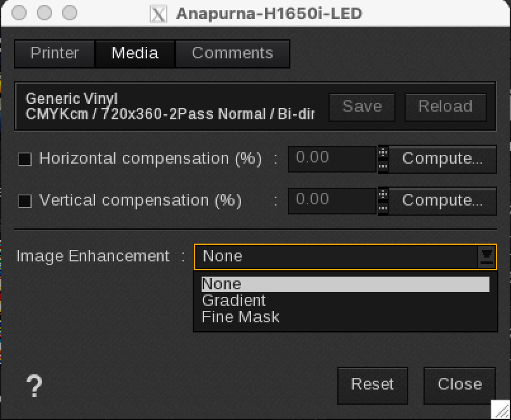
Task: Choose Fine Mask from the enhancement list
Action: point(240,317)
